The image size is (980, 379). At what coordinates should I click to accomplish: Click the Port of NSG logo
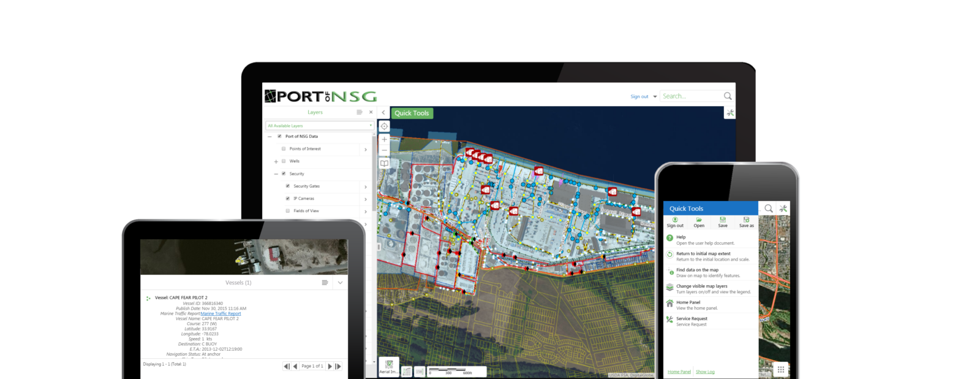coord(320,96)
